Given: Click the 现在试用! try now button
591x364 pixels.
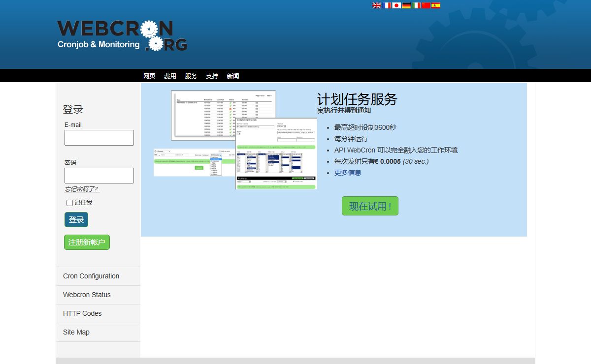Looking at the screenshot, I should 370,206.
